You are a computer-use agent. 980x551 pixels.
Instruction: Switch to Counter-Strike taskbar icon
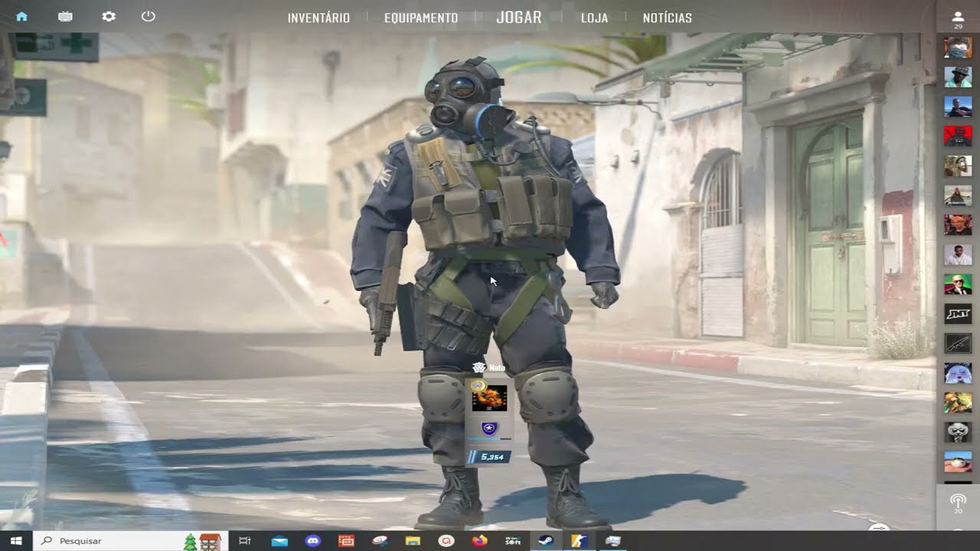click(x=580, y=541)
